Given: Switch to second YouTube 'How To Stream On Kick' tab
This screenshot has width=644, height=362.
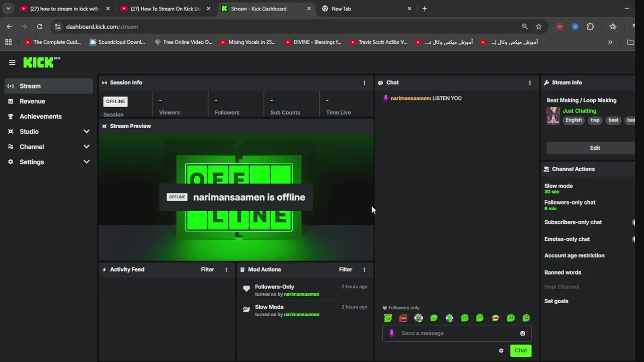Looking at the screenshot, I should (x=165, y=9).
